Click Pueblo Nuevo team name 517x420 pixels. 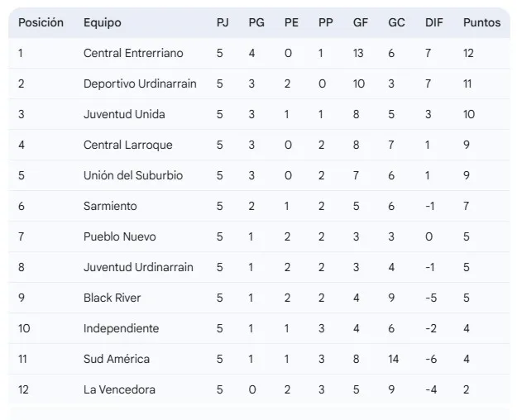(120, 237)
